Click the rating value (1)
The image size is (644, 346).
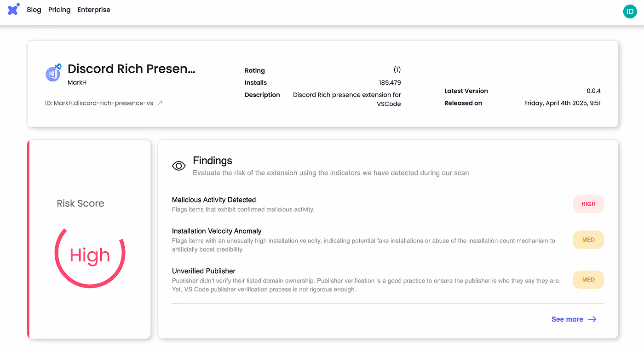coord(397,70)
